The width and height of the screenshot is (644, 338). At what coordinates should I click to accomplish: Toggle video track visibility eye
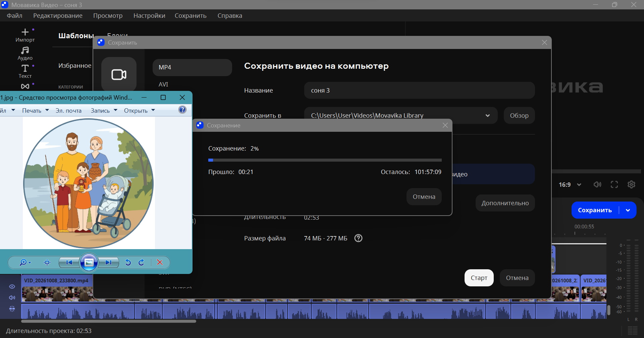pyautogui.click(x=12, y=286)
